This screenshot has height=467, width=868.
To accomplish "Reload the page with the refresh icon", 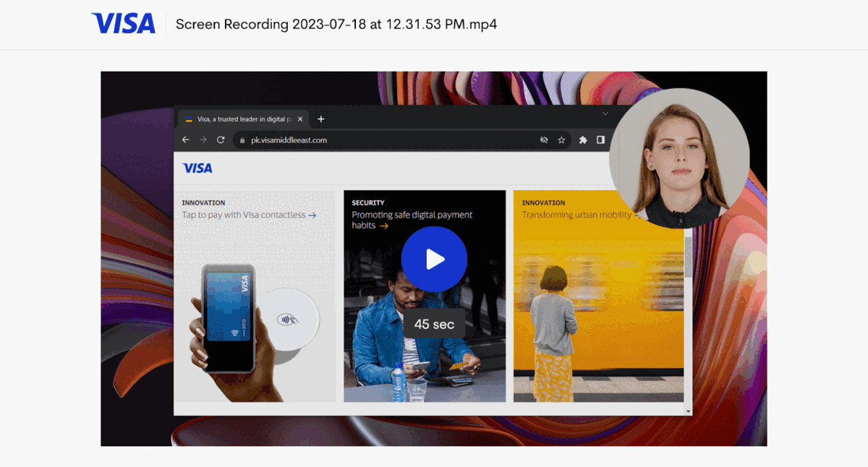I will point(220,140).
